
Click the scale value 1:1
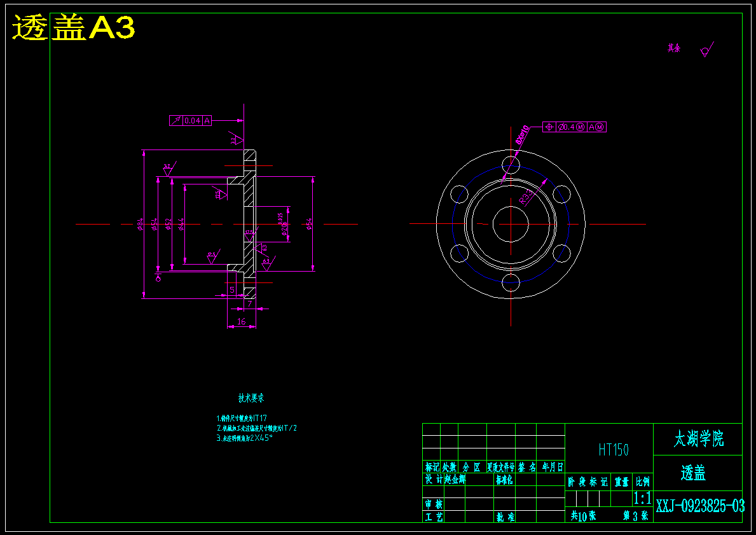642,498
